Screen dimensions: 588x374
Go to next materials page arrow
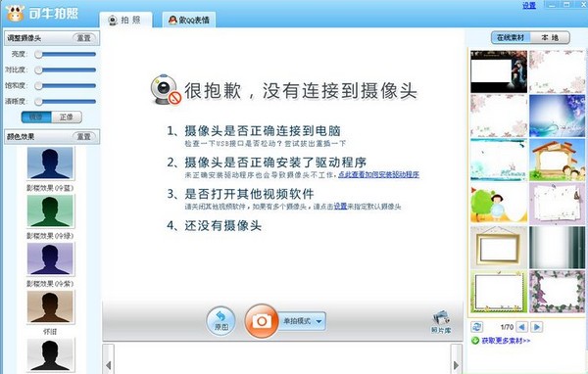(537, 327)
